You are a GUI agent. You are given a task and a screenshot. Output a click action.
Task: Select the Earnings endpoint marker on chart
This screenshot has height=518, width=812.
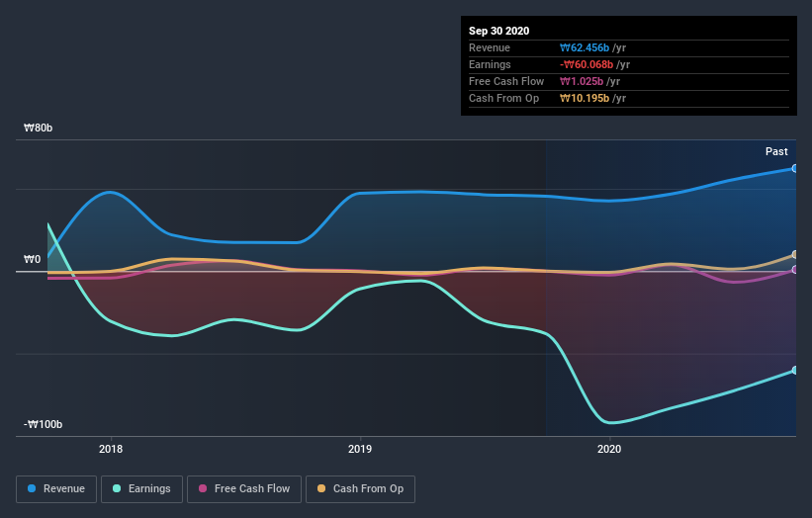tap(795, 371)
